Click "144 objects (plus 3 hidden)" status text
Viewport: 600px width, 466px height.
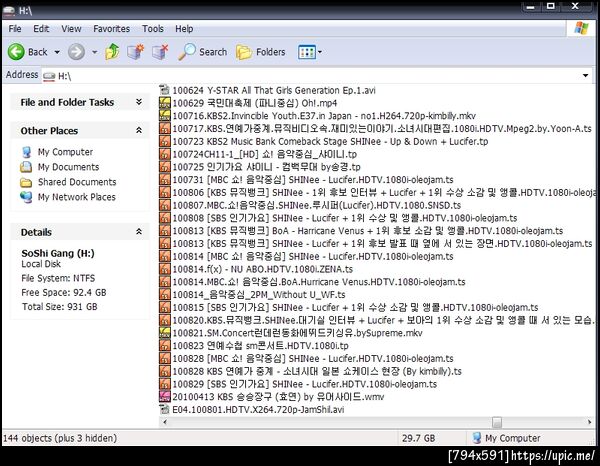(60, 438)
